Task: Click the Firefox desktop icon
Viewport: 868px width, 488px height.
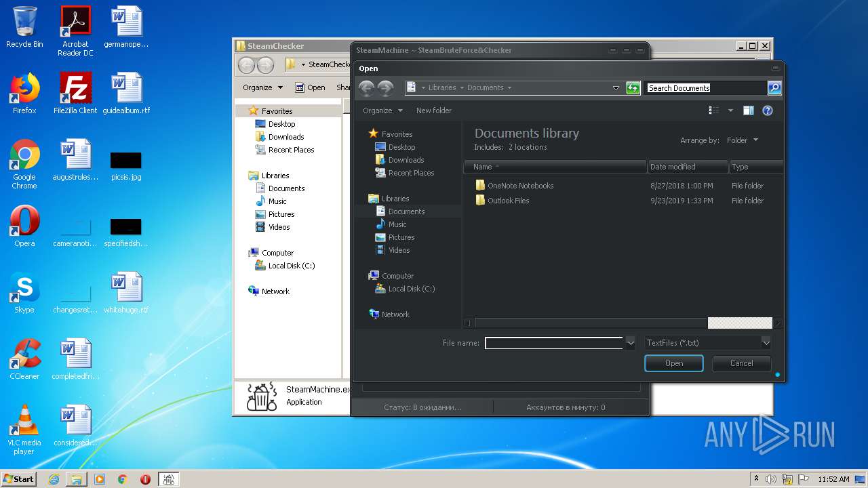Action: [24, 94]
